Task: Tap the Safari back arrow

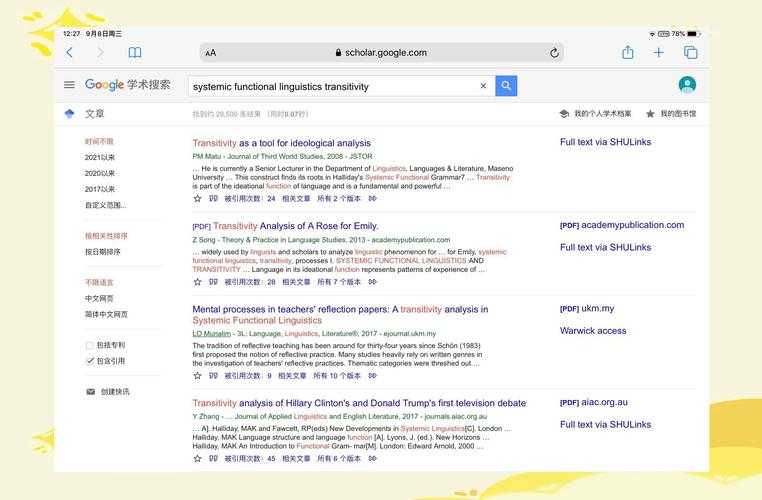Action: pyautogui.click(x=69, y=52)
